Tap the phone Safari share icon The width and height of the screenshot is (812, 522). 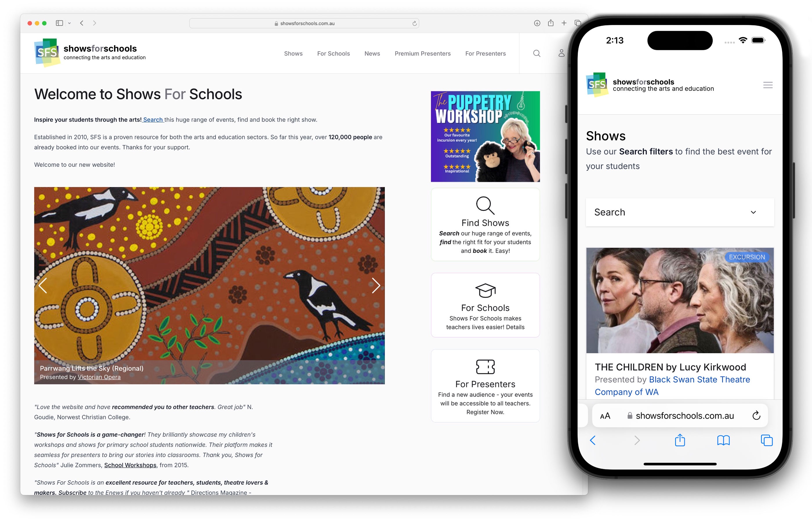tap(679, 440)
